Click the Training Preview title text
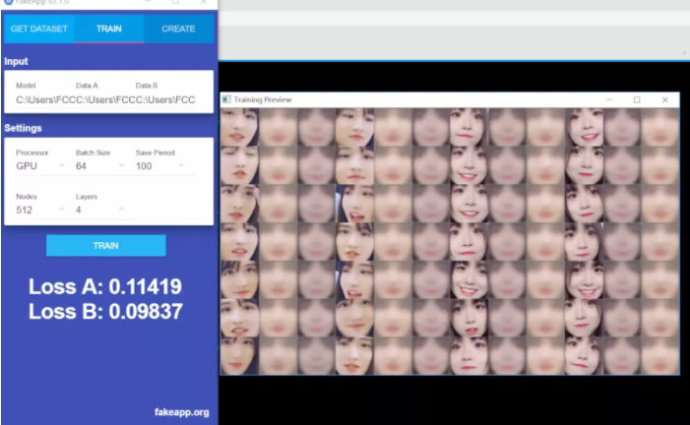The width and height of the screenshot is (690, 425). pos(263,100)
